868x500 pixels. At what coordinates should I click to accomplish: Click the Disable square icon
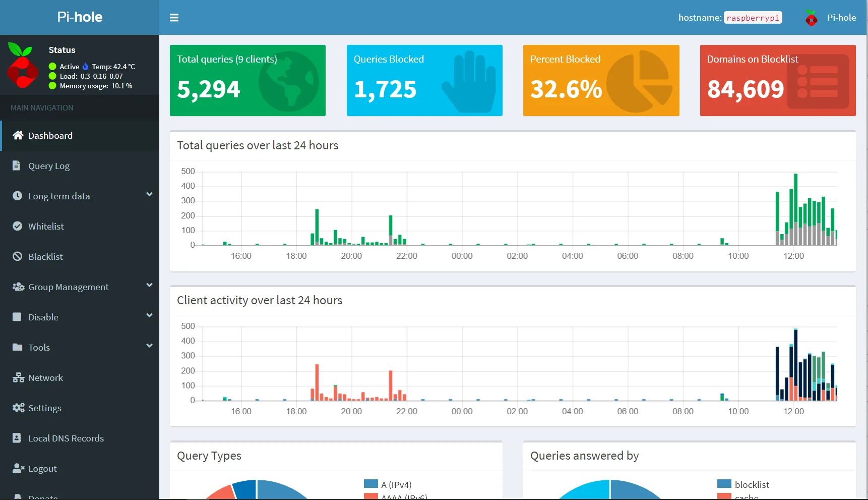tap(17, 317)
